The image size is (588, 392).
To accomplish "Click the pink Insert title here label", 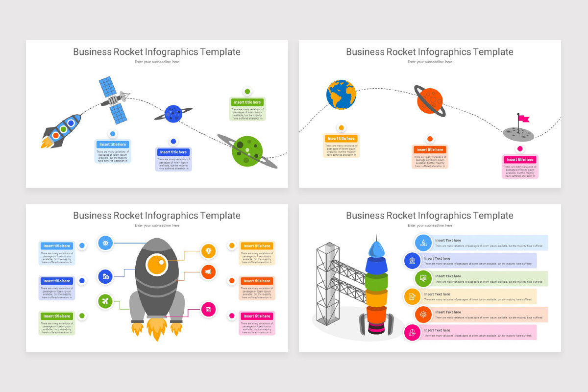I will point(520,159).
